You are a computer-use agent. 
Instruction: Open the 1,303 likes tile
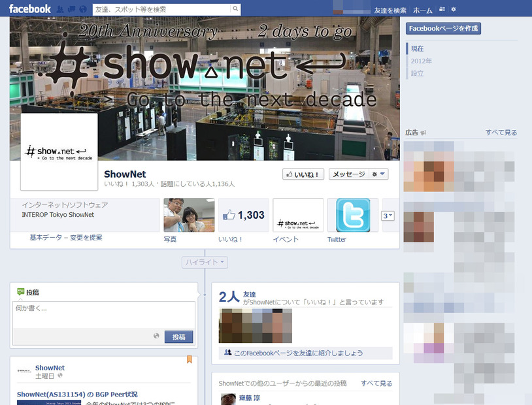(244, 215)
